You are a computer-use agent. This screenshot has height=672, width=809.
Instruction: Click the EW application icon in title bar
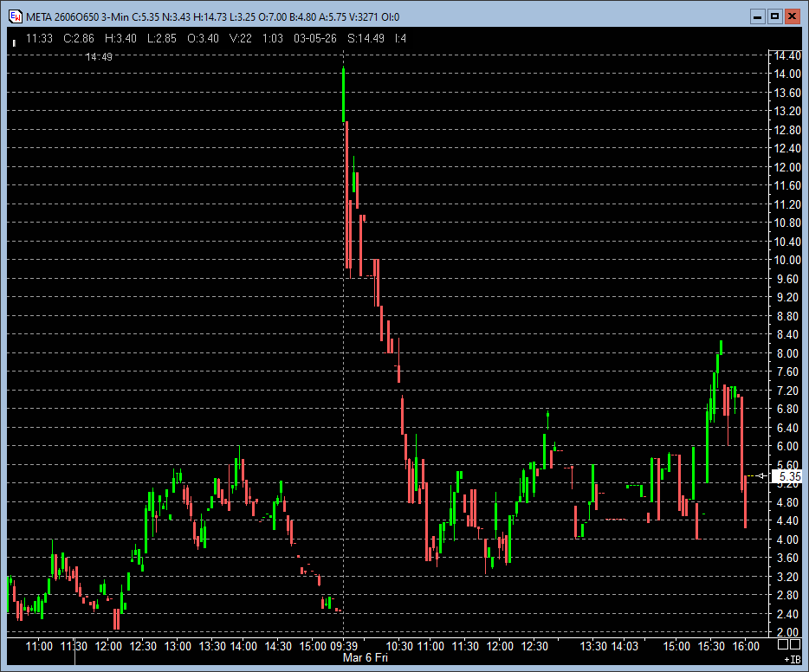click(15, 16)
